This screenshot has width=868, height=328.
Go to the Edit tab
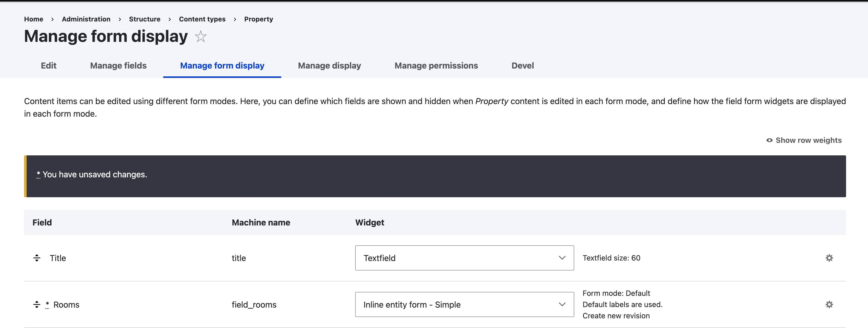point(49,66)
